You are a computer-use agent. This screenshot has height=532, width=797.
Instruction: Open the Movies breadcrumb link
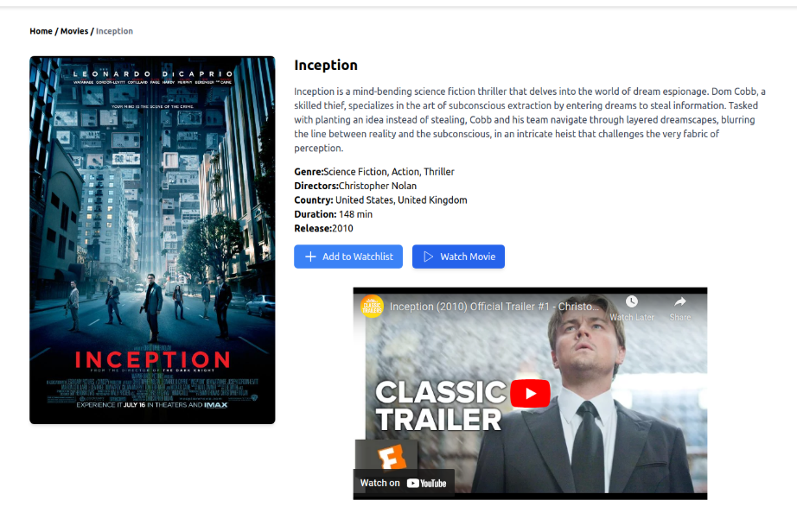(x=74, y=31)
